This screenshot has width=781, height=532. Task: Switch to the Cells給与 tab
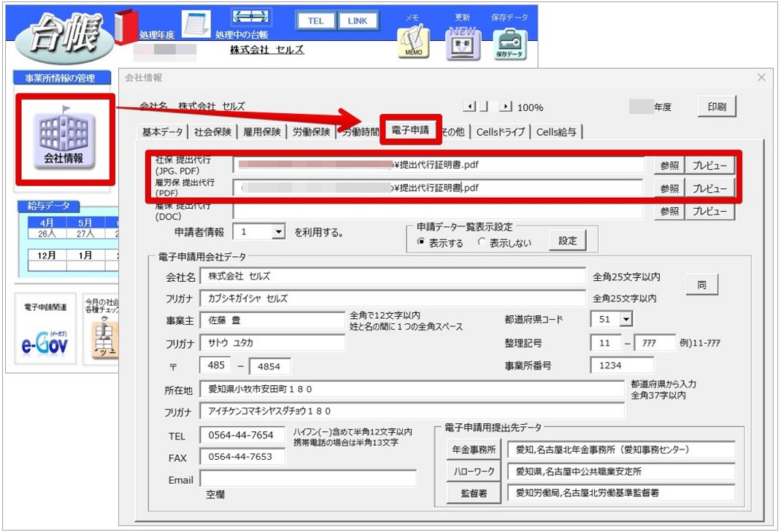click(556, 132)
